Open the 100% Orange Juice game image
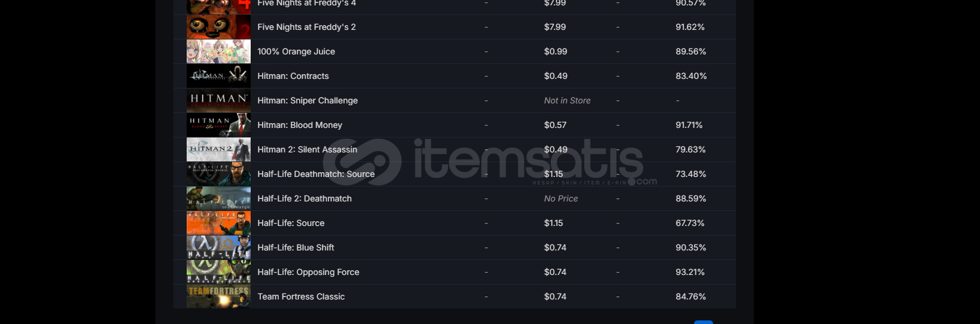 pyautogui.click(x=218, y=51)
